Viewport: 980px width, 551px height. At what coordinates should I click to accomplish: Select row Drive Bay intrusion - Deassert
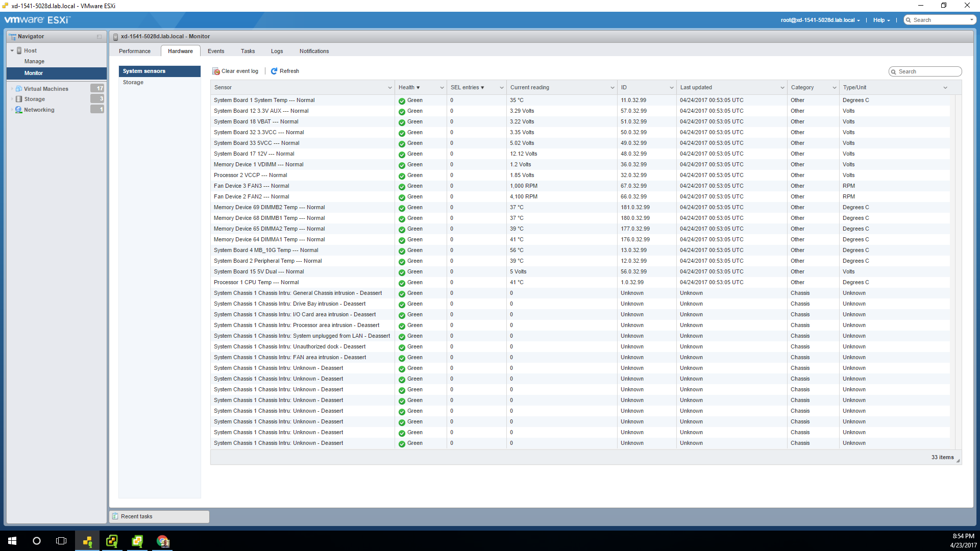[580, 304]
